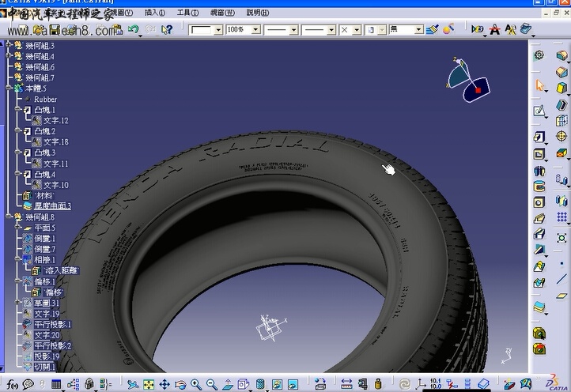This screenshot has width=571, height=392.
Task: Click the Zoom Out magnifier
Action: (212, 384)
